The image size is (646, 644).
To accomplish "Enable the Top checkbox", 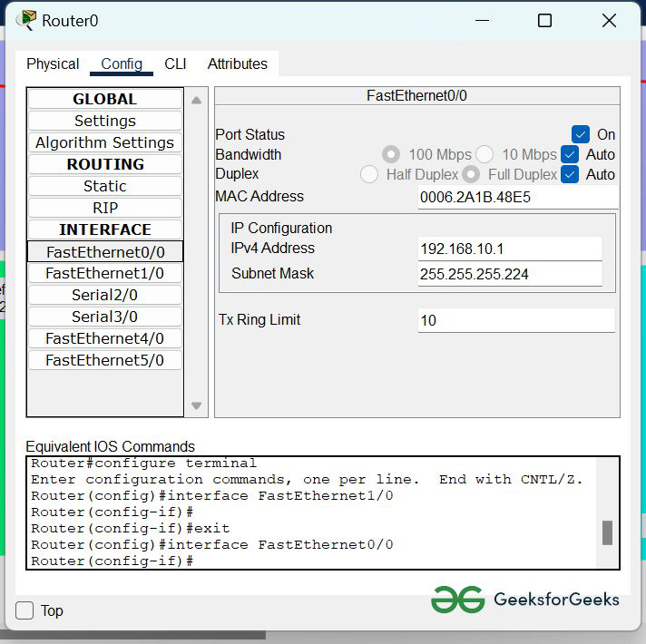I will 25,610.
